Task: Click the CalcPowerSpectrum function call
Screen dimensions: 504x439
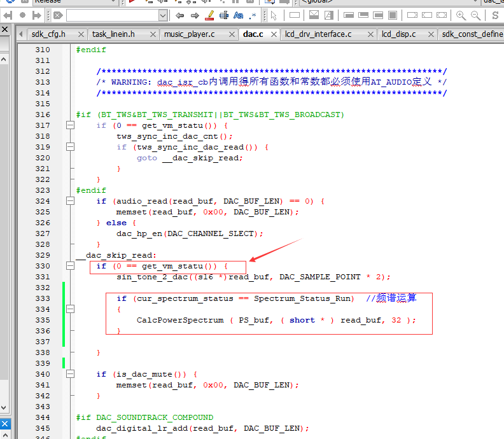Action: coord(180,320)
